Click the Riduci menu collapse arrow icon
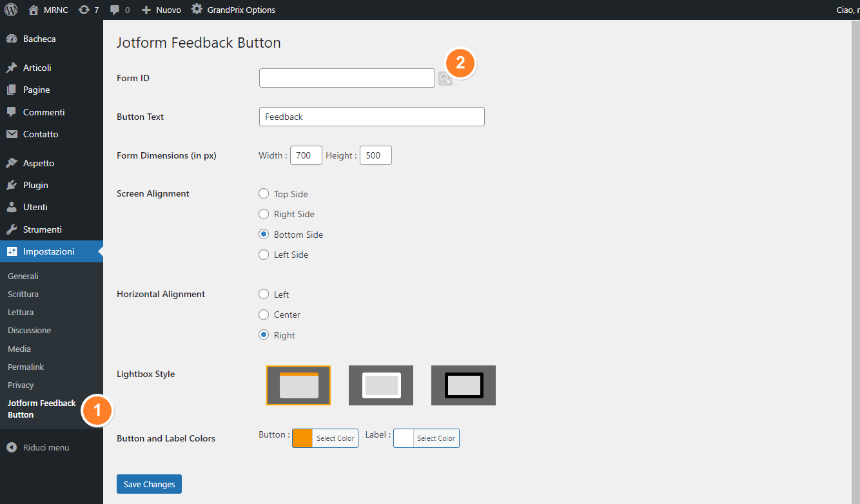 click(12, 447)
